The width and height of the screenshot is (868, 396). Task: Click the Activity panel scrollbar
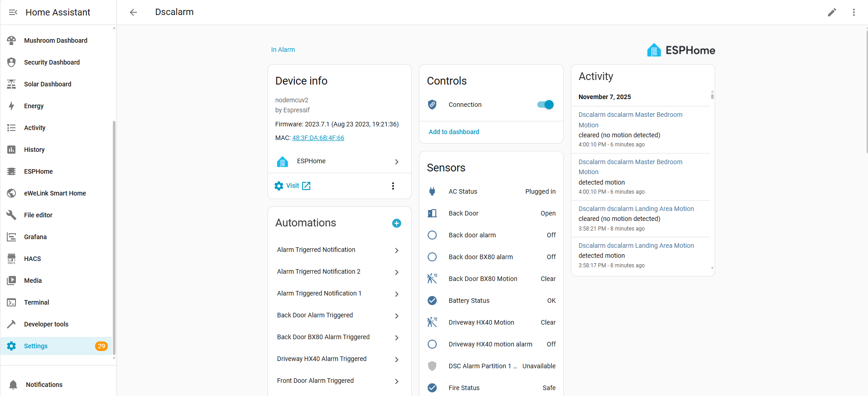[x=712, y=95]
